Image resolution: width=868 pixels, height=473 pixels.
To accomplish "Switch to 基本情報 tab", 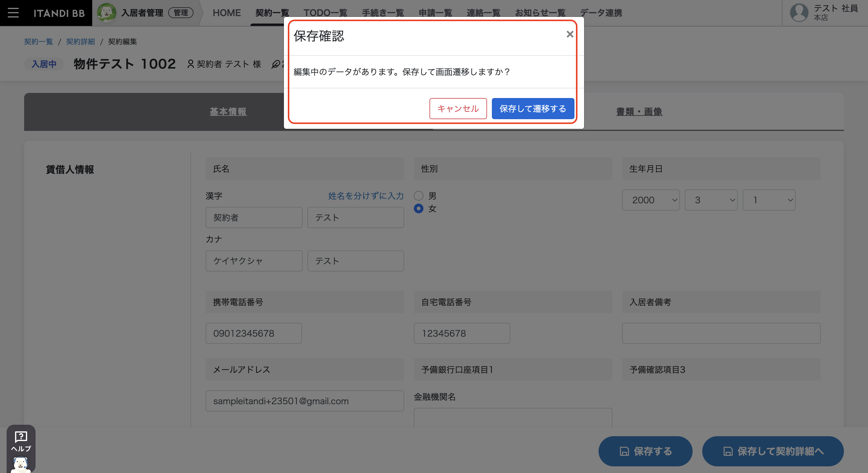I will pyautogui.click(x=228, y=112).
